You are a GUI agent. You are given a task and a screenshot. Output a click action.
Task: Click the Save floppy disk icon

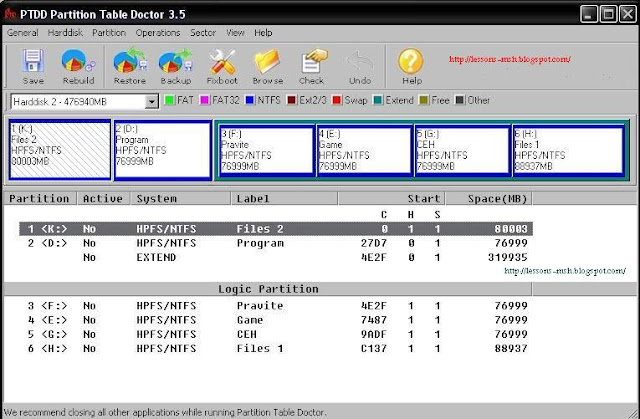(x=33, y=61)
